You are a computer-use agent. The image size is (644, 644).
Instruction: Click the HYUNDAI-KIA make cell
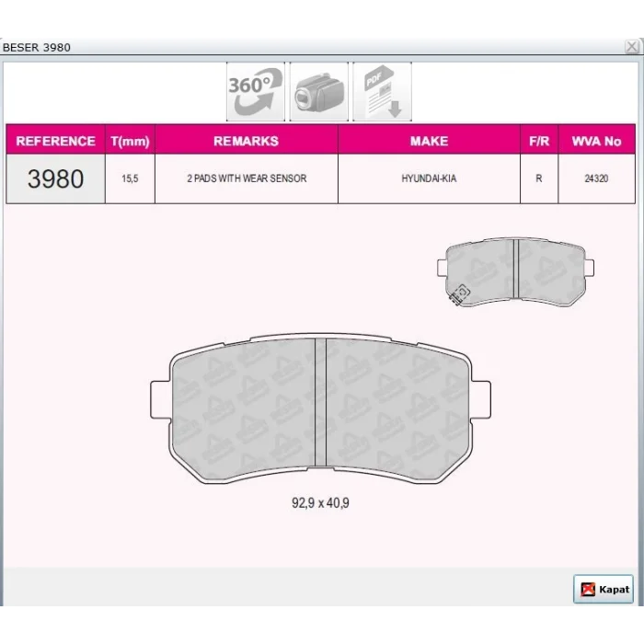pyautogui.click(x=430, y=178)
